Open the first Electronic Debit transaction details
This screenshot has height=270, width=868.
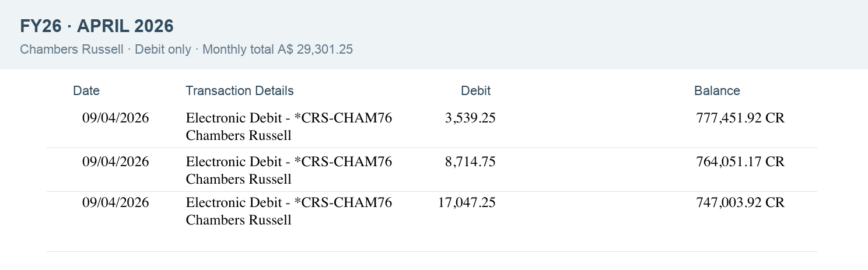289,127
